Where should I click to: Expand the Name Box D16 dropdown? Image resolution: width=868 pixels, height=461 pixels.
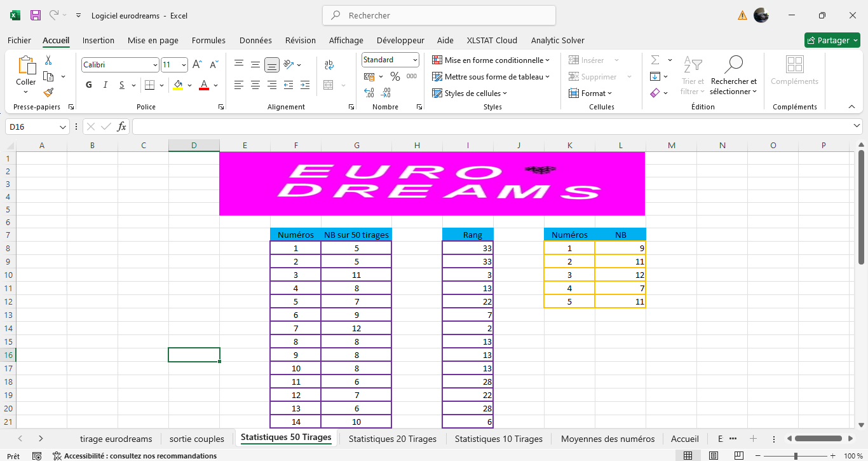tap(63, 127)
